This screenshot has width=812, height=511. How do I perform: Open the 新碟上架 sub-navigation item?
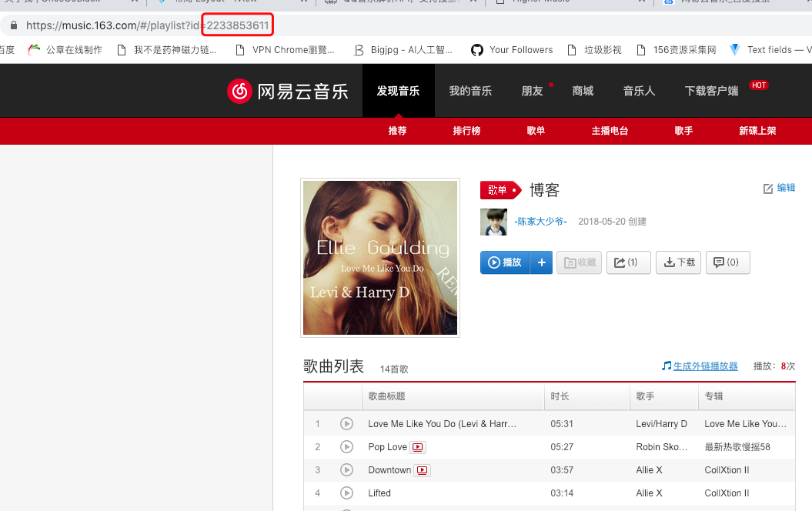click(x=757, y=131)
